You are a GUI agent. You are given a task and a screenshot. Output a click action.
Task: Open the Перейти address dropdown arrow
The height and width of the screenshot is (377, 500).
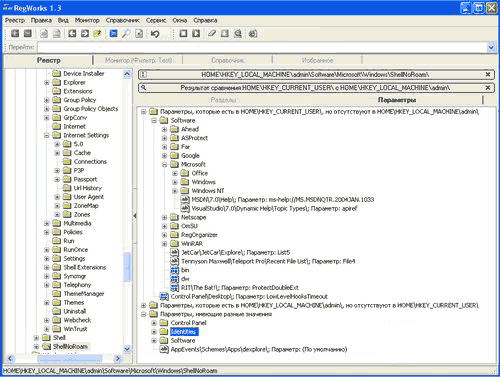[x=491, y=47]
